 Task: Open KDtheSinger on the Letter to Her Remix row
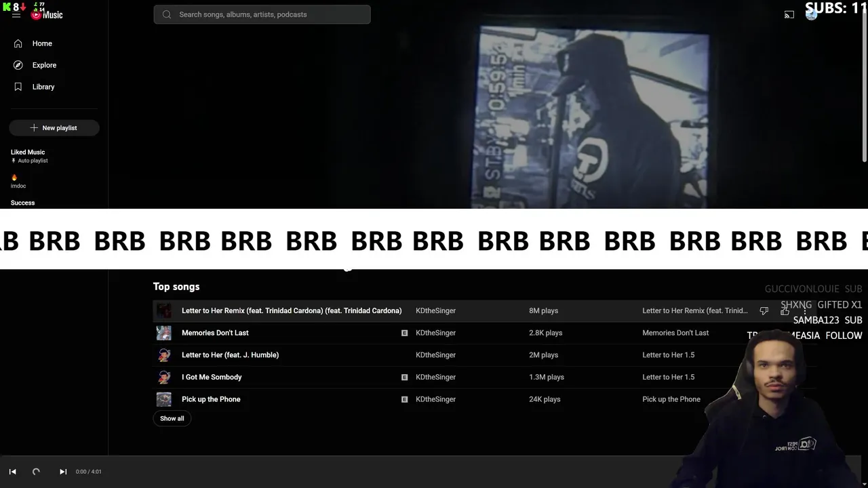[x=435, y=310]
